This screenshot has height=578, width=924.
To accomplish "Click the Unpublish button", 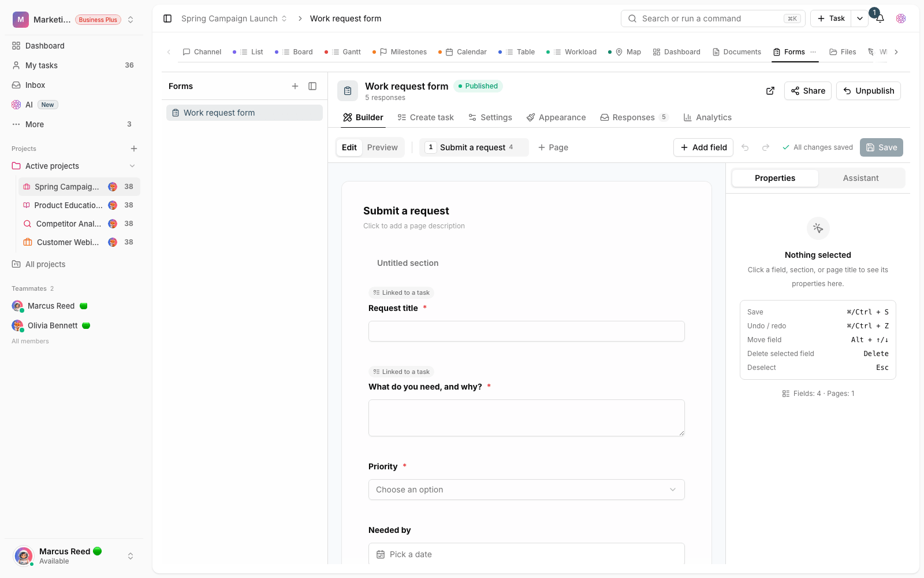I will click(x=869, y=91).
